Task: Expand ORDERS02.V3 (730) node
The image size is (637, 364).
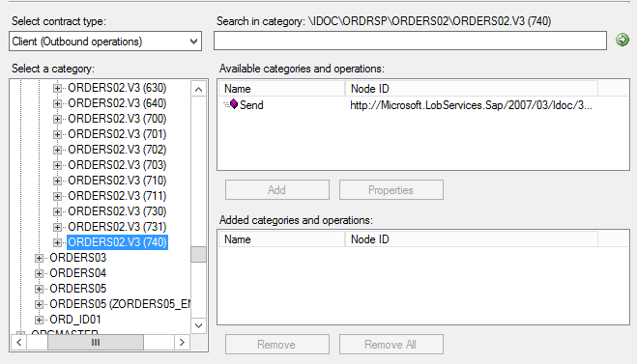Action: (x=57, y=211)
